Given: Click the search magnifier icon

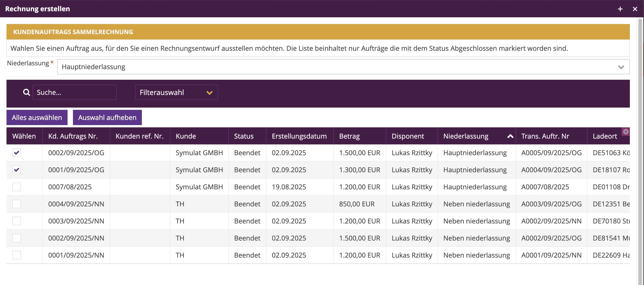Looking at the screenshot, I should [26, 92].
